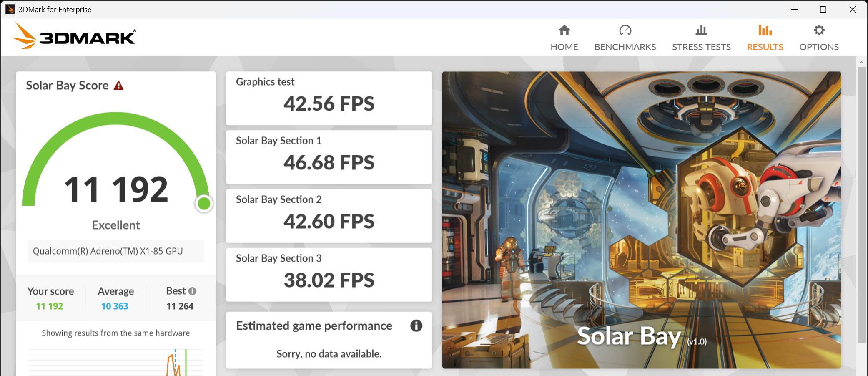The width and height of the screenshot is (868, 376).
Task: Click the 3DMark logo
Action: coord(74,36)
